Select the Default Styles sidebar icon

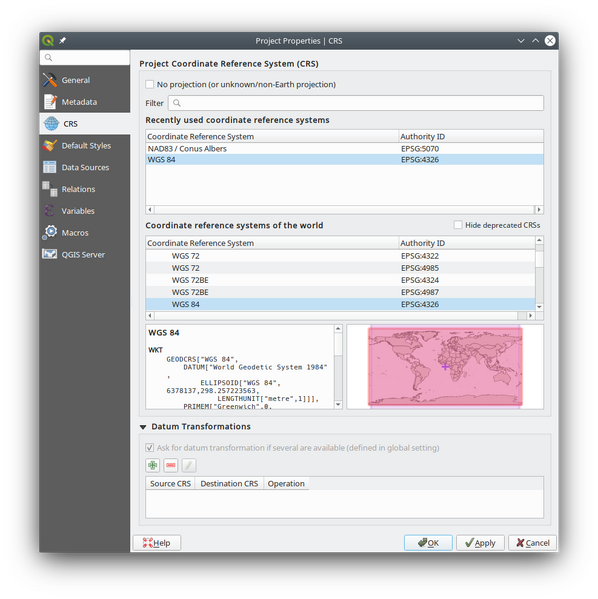(x=50, y=146)
